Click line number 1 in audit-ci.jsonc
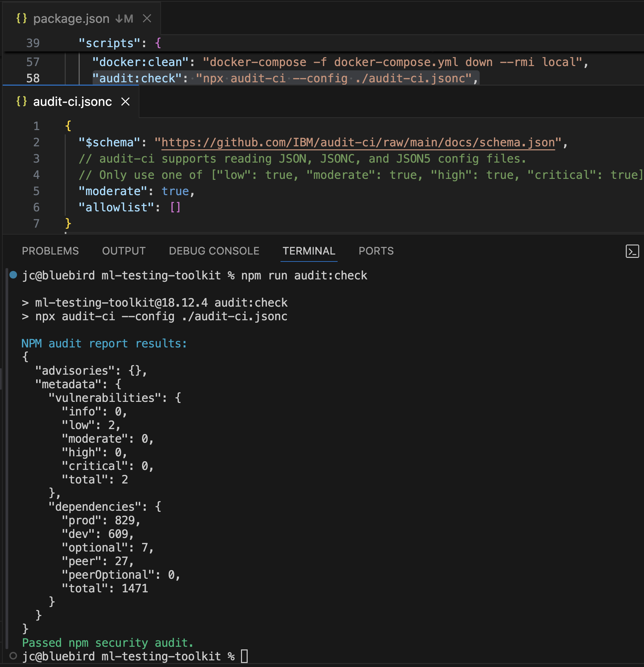Screen dimensions: 644x667 tap(37, 126)
